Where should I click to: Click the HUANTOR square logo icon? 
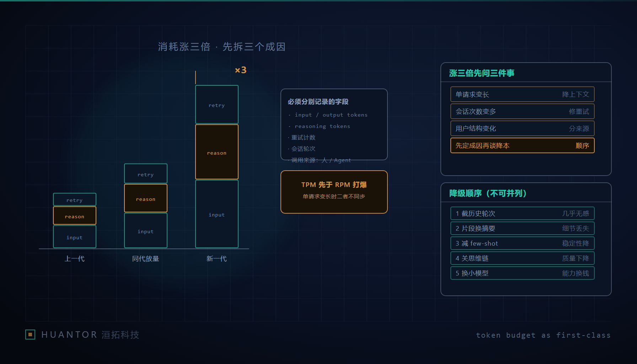pos(30,334)
